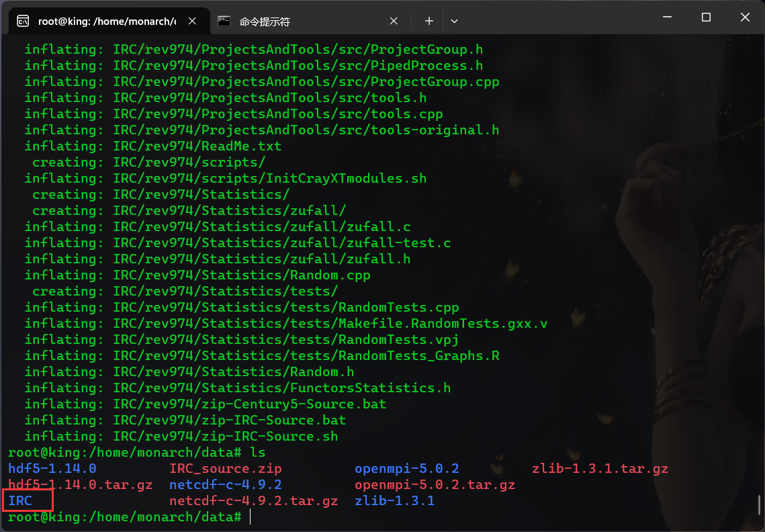This screenshot has height=532, width=765.
Task: Close the root@king terminal tab
Action: [x=192, y=21]
